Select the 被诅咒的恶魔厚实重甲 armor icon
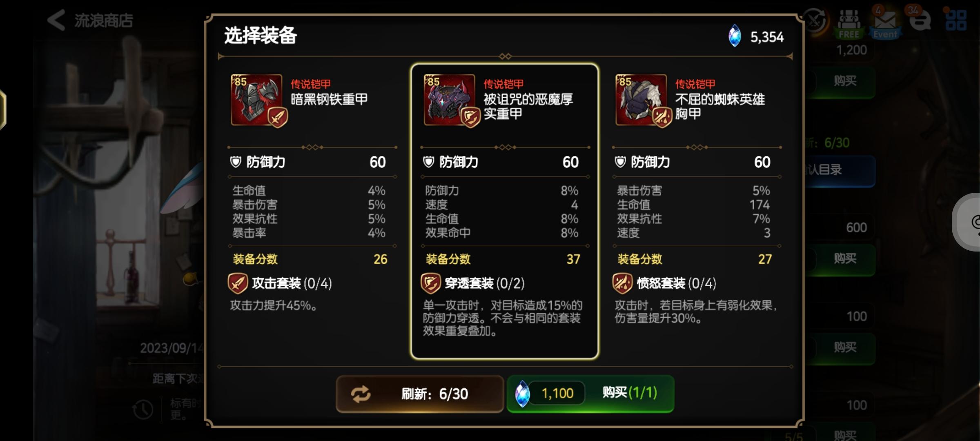The height and width of the screenshot is (441, 980). (x=449, y=100)
